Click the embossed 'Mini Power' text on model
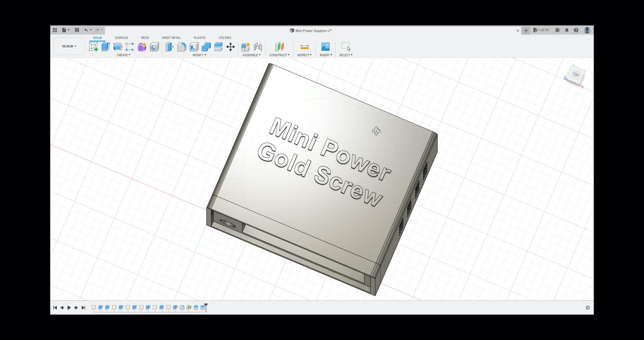Screen dimensions: 644x340 click(330, 149)
